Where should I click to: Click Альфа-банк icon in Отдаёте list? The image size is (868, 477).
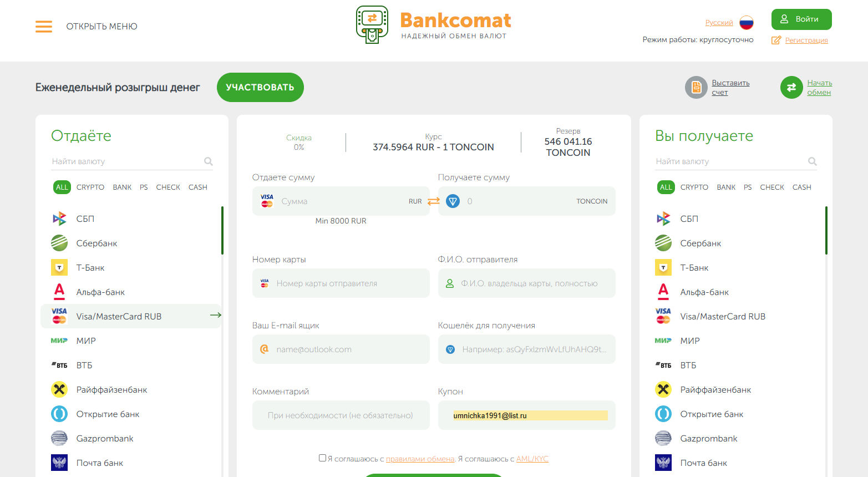point(59,292)
